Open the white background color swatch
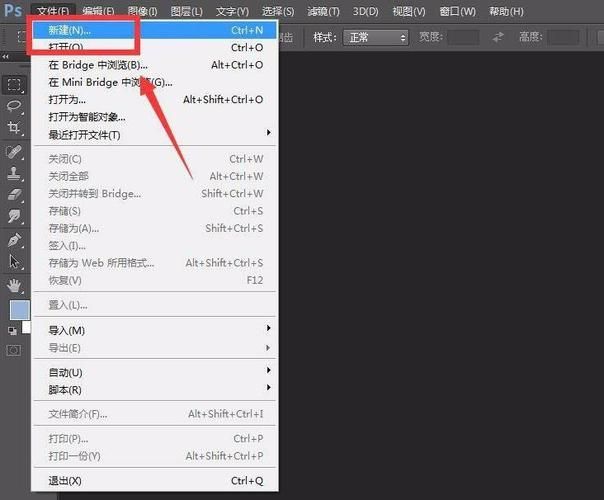604x500 pixels. point(26,327)
